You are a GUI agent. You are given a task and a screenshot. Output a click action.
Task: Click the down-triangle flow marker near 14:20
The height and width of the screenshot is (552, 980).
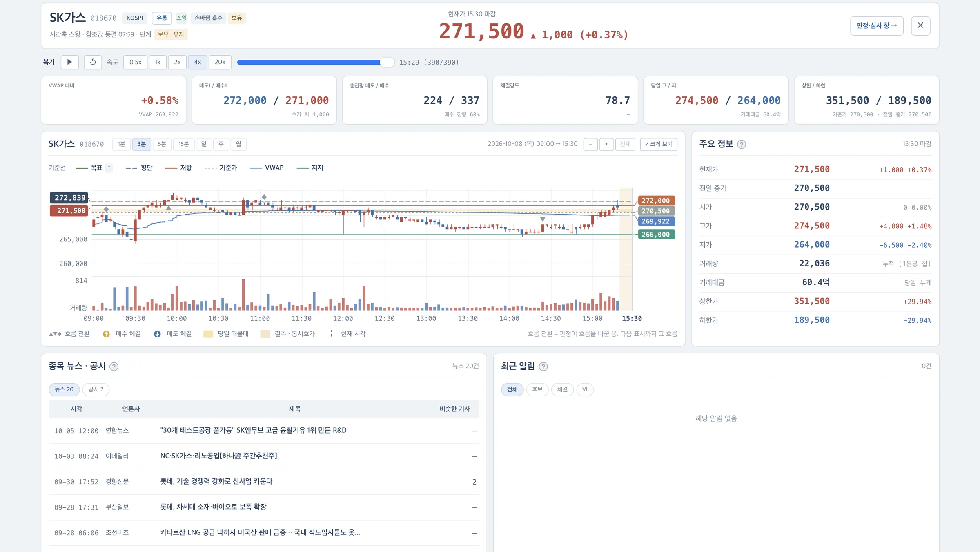(543, 219)
